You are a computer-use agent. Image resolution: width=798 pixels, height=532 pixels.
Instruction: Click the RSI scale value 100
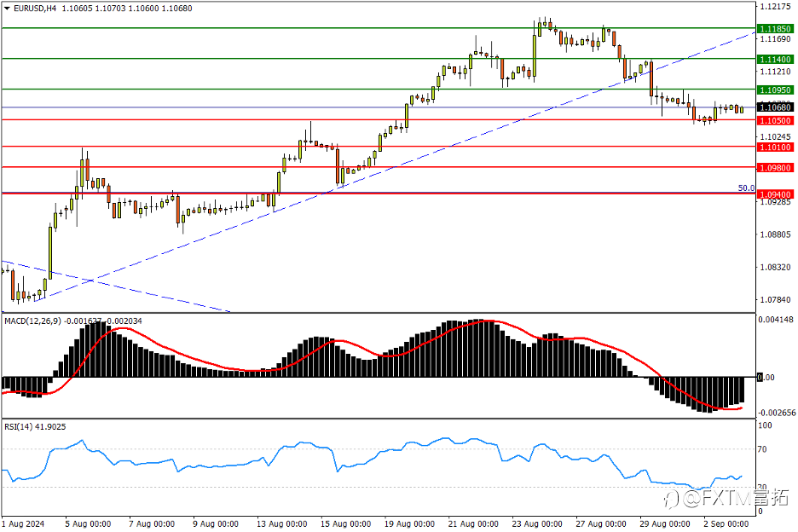tap(765, 425)
